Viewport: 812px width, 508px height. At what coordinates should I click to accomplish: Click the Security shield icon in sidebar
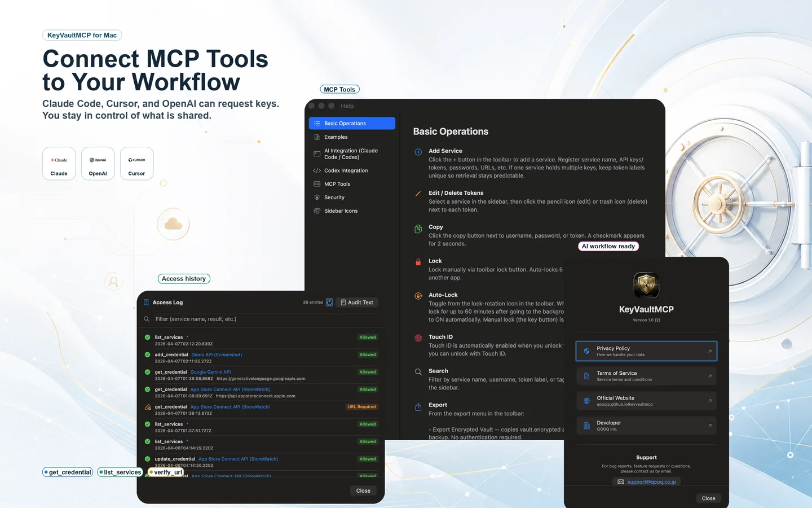(x=317, y=198)
